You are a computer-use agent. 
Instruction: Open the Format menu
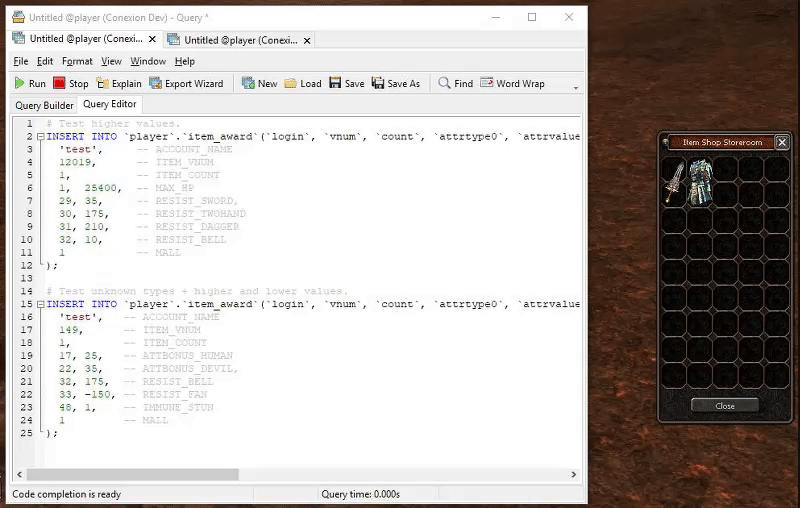click(x=77, y=61)
